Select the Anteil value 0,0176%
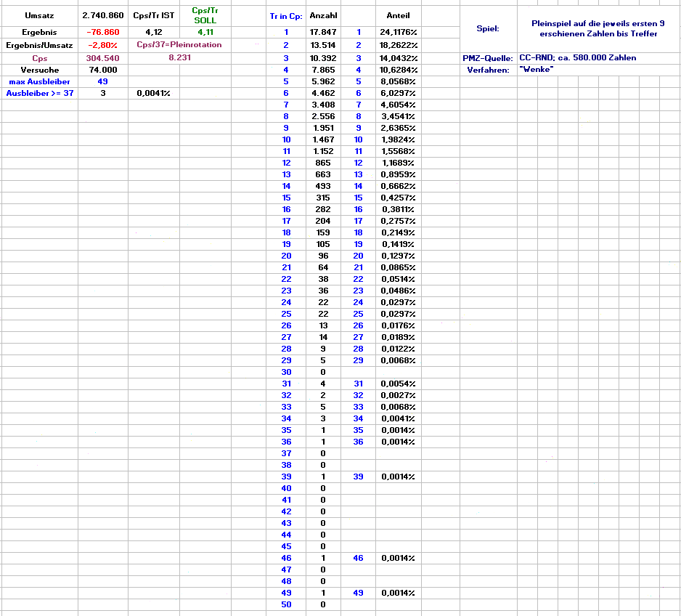This screenshot has width=681, height=616. coord(399,326)
